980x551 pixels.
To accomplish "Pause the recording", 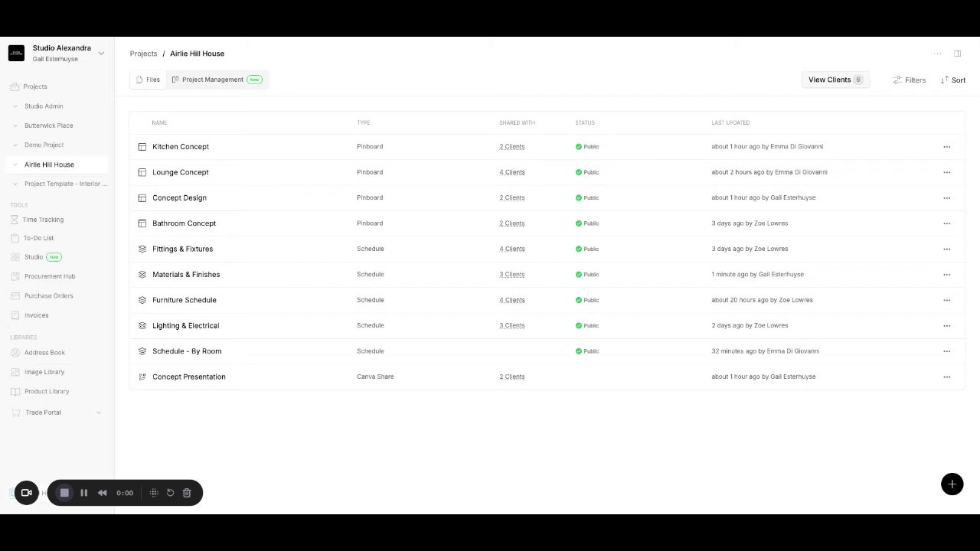I will coord(84,493).
